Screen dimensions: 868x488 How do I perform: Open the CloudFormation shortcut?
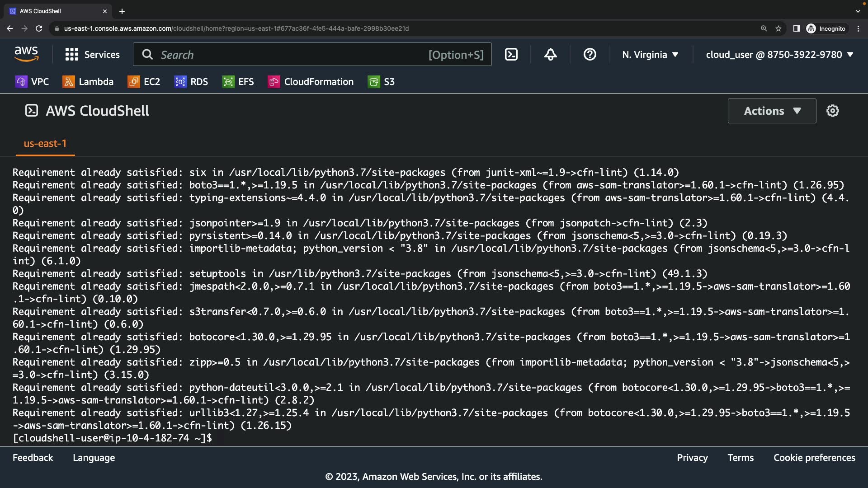(311, 82)
